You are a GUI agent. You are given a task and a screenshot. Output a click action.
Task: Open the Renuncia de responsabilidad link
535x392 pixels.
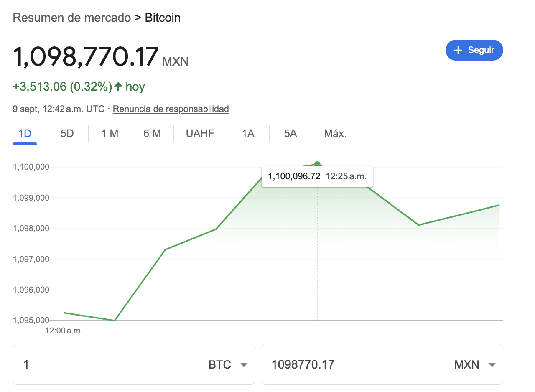(x=171, y=109)
